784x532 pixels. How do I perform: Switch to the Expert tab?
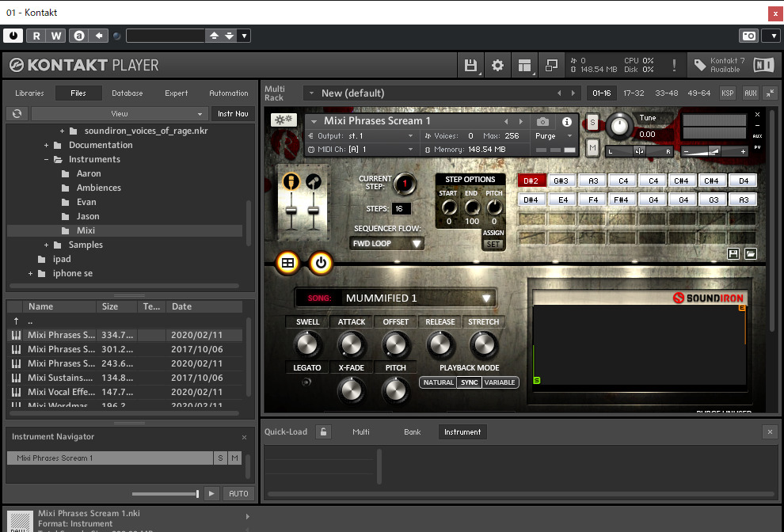tap(176, 93)
